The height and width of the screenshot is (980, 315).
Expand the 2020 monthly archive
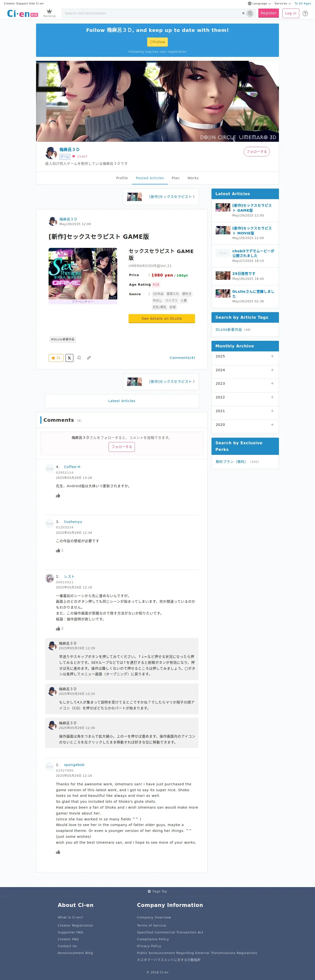click(245, 425)
